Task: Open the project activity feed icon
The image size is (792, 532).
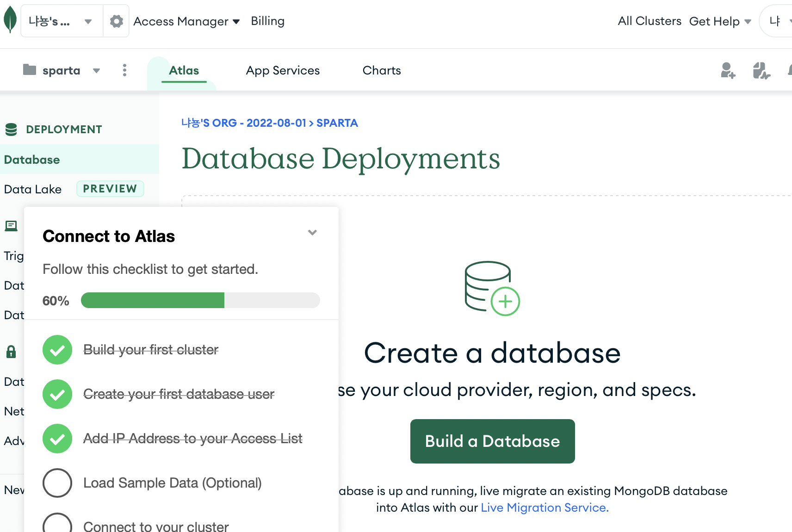Action: point(761,70)
